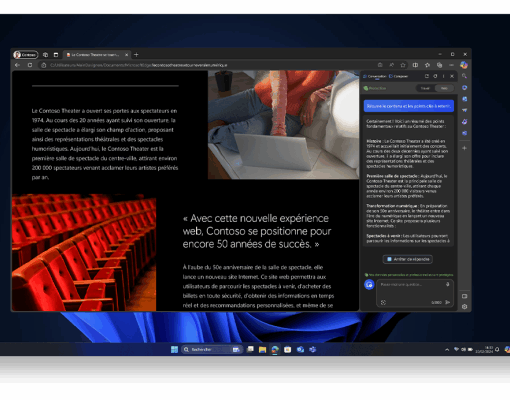Click the blue summarize prompt message

tap(409, 106)
